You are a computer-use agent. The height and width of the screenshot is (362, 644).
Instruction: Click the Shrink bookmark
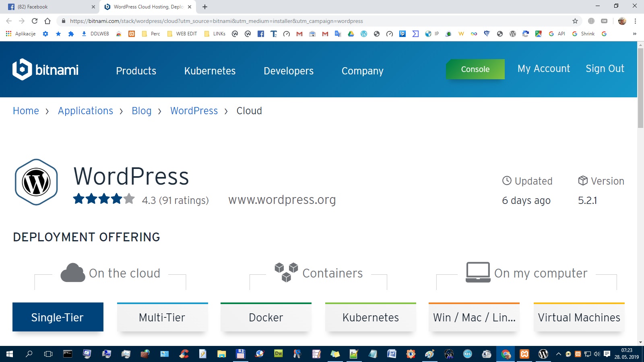pos(583,34)
